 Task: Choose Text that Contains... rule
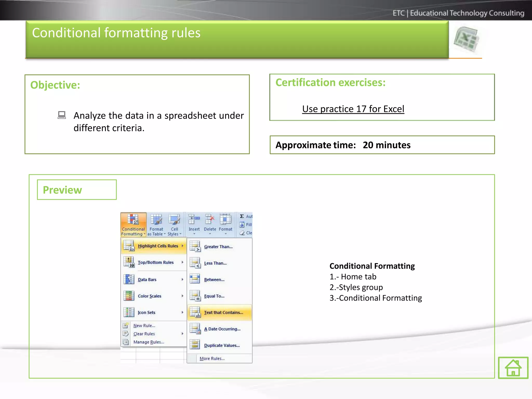[x=220, y=312]
